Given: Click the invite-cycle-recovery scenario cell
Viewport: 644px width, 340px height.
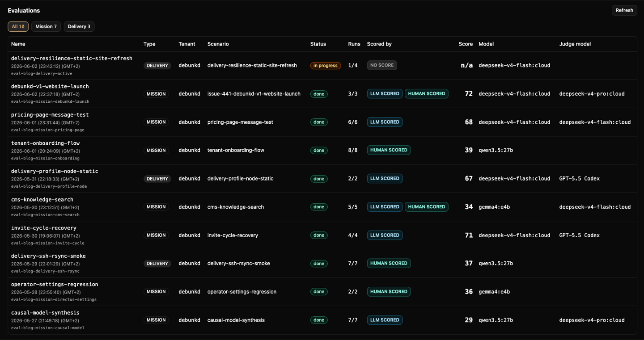Looking at the screenshot, I should [233, 235].
